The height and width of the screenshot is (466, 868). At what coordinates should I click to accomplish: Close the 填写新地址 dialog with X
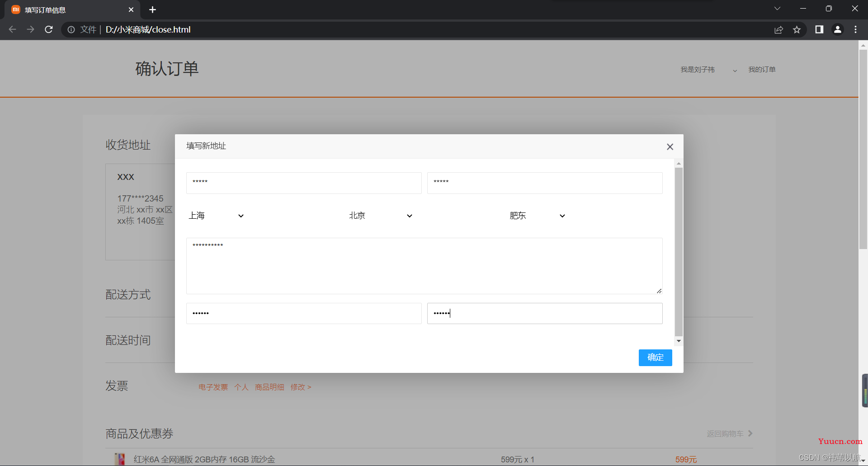pyautogui.click(x=670, y=147)
